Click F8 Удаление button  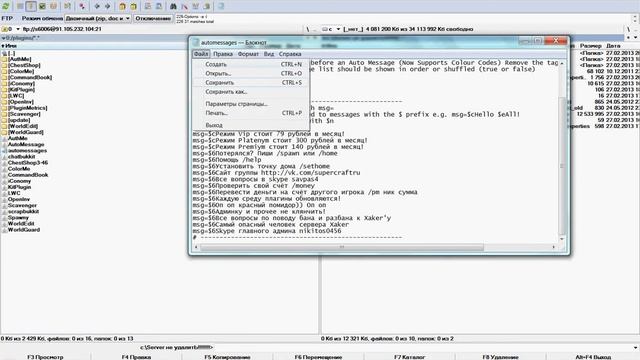(500, 357)
